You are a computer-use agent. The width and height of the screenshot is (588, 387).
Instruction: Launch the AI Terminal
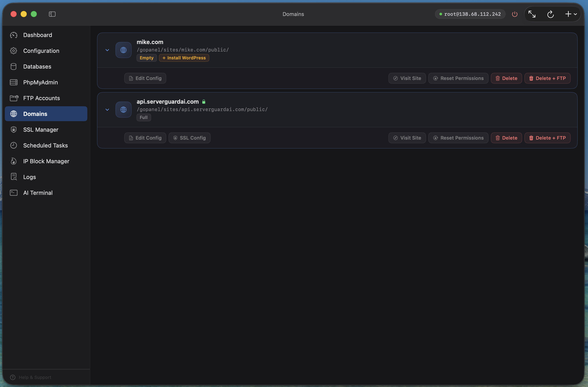(x=38, y=193)
